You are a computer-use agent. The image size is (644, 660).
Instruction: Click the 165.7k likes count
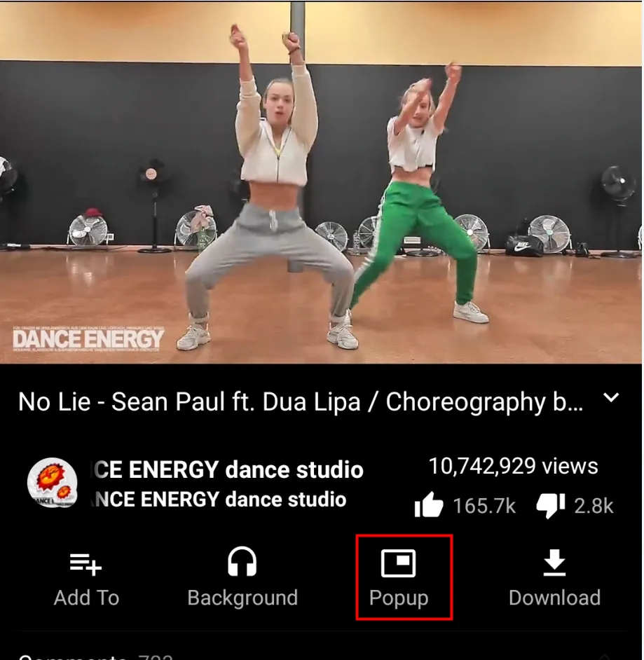click(484, 506)
